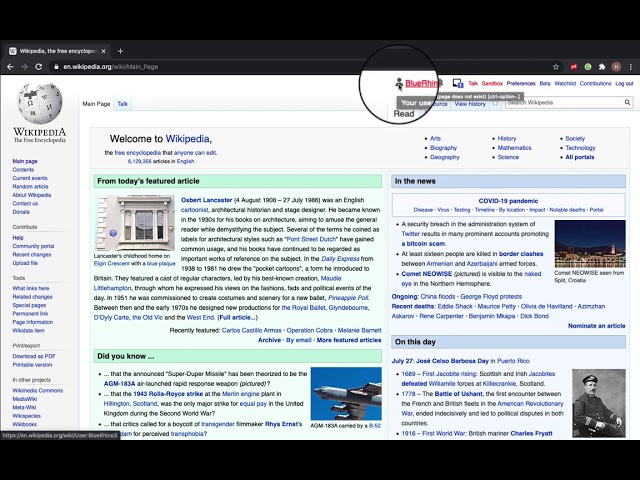The height and width of the screenshot is (480, 640).
Task: Go back using the browser back arrow
Action: (x=10, y=67)
